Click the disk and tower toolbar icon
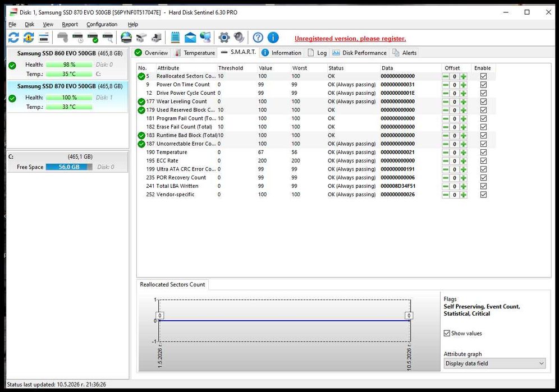This screenshot has width=559, height=392. click(x=156, y=38)
